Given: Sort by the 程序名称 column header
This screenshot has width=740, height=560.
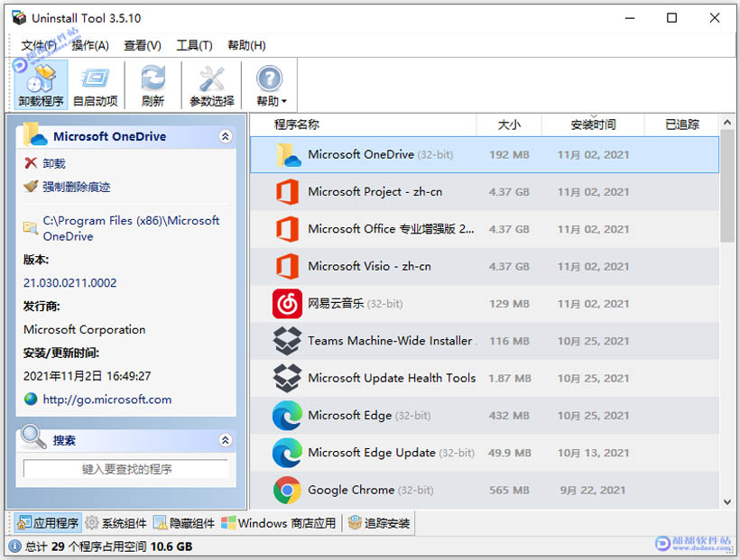Looking at the screenshot, I should point(363,124).
